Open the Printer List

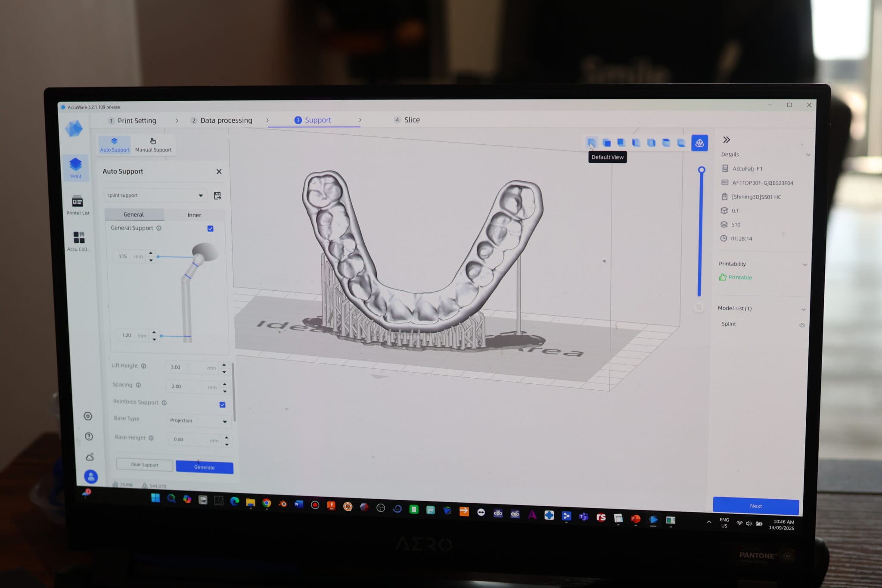78,205
